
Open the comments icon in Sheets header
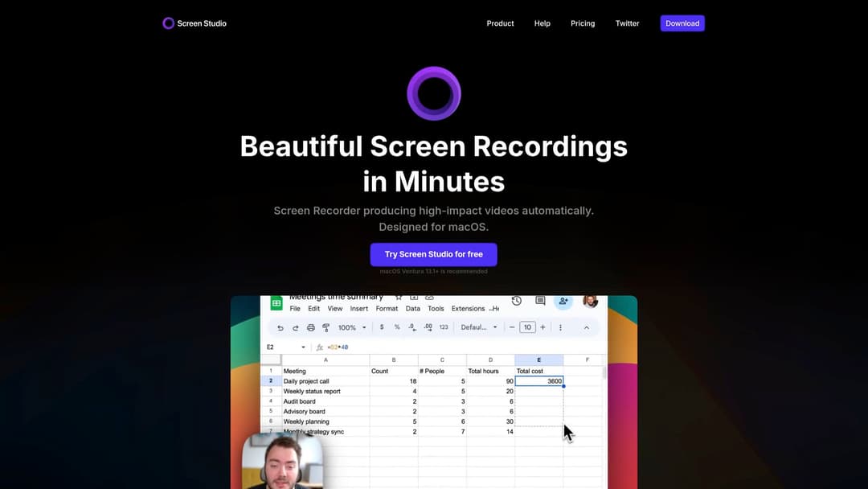point(540,301)
